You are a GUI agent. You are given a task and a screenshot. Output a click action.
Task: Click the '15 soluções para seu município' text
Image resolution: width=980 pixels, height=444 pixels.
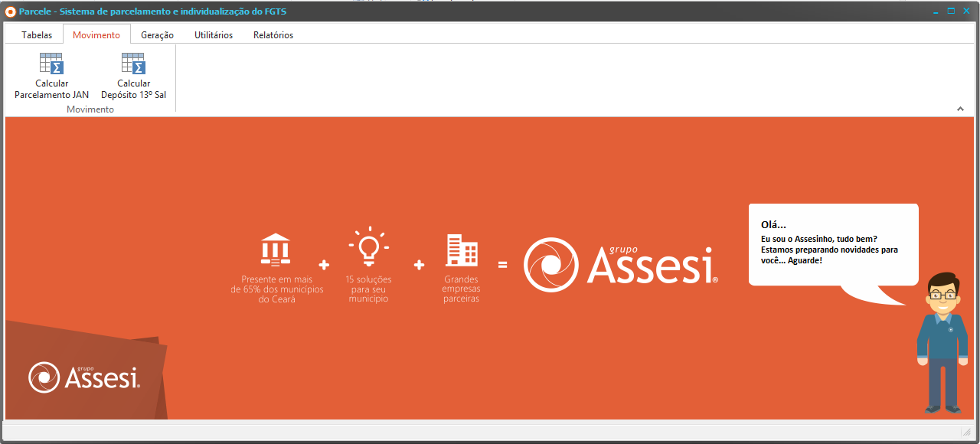368,289
